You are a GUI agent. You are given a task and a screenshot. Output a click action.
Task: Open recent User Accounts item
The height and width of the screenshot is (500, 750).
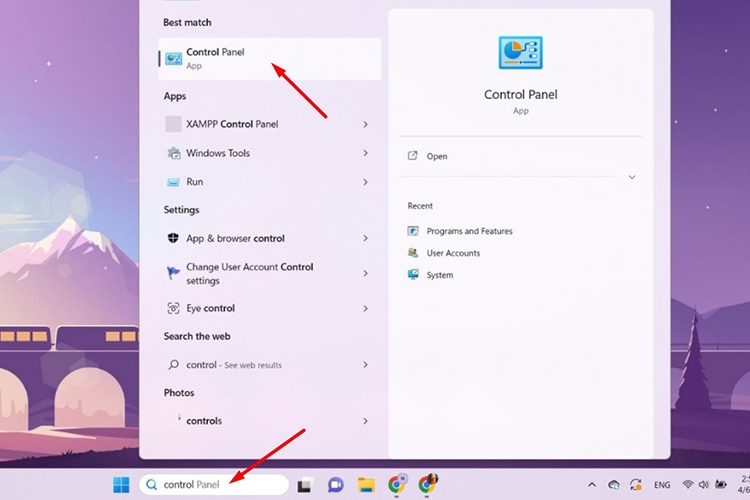(x=453, y=253)
